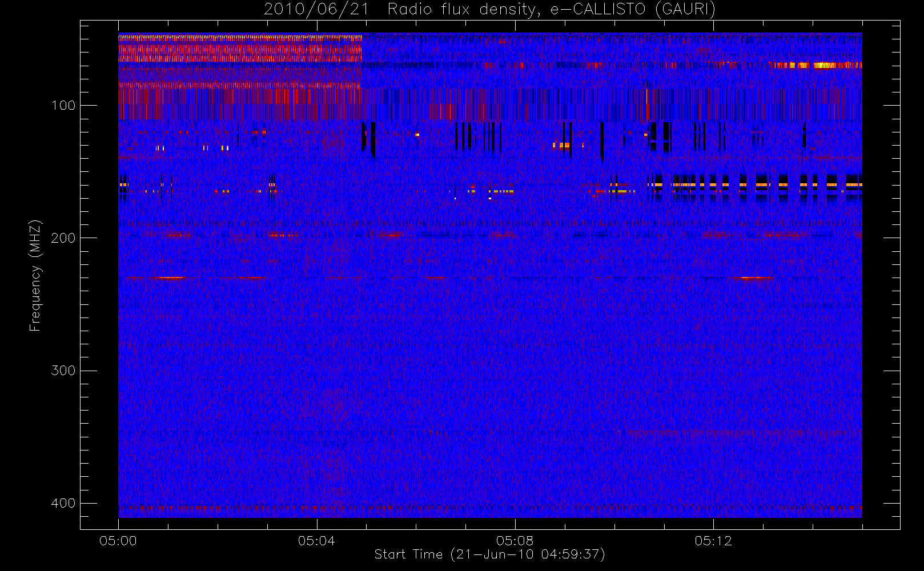Click the plot title '2010/06/21 Radio flux density, e-CALLISTO (GAURI)'
924x571 pixels.
tap(489, 9)
